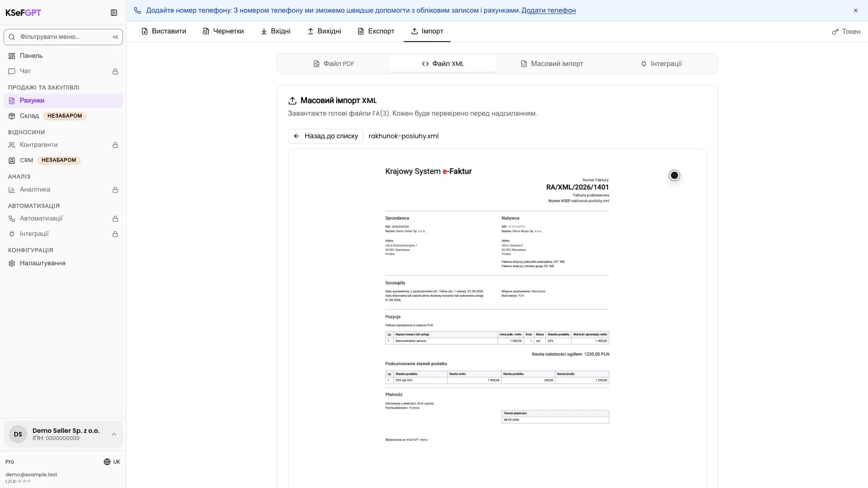
Task: Click the lock icon next to Аналітика
Action: 115,190
